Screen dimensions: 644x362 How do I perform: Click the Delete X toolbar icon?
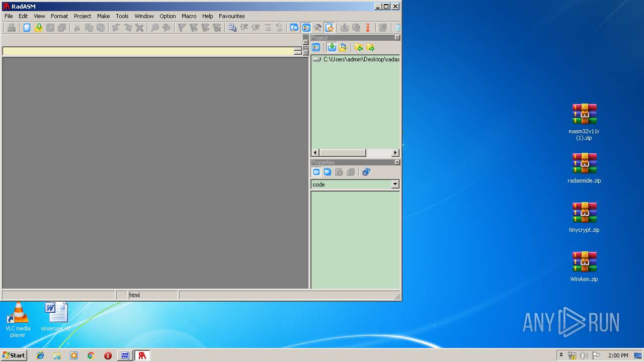[x=139, y=28]
